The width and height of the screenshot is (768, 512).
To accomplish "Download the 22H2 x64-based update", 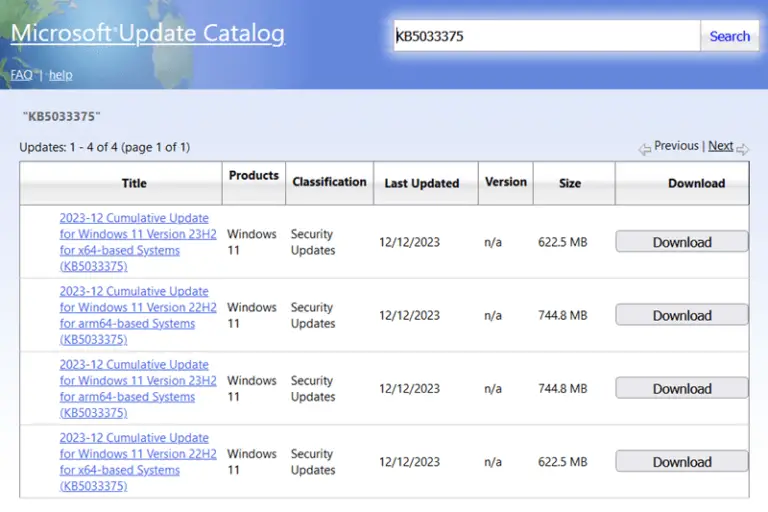I will [x=681, y=462].
